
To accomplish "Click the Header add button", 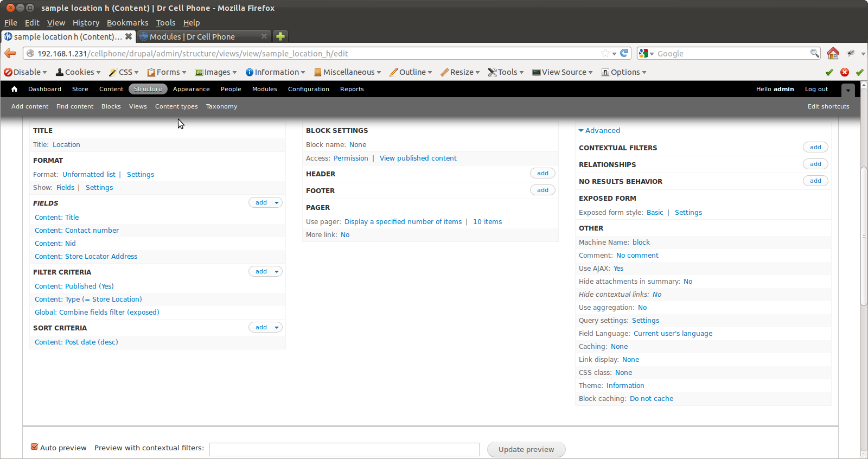I will [542, 173].
